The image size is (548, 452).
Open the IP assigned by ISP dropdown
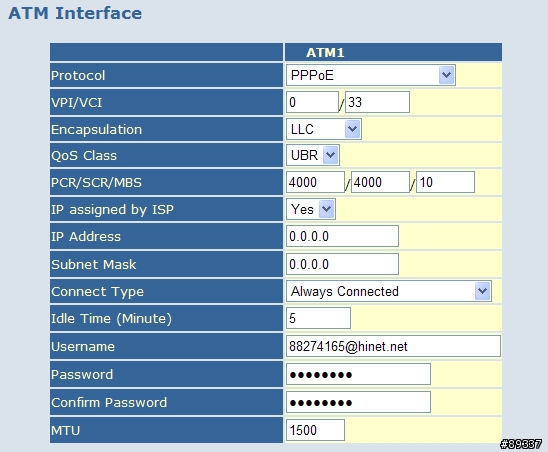pyautogui.click(x=311, y=209)
